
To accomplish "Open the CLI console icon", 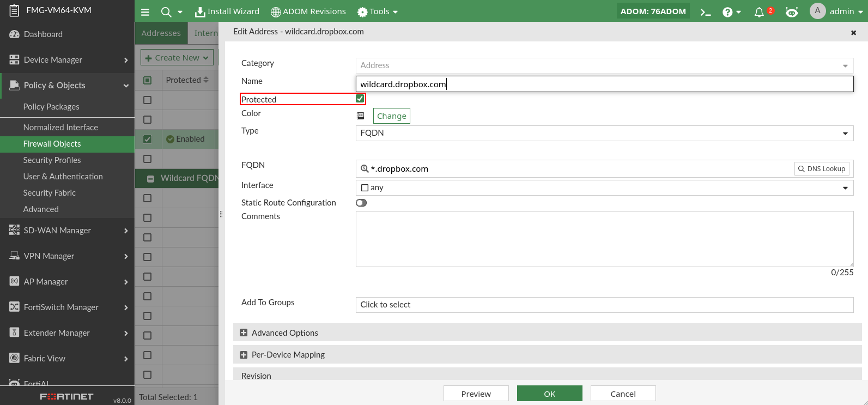I will tap(706, 11).
